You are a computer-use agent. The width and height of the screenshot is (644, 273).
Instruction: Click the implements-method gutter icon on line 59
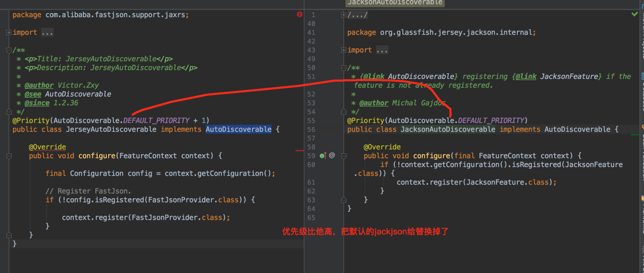[x=323, y=156]
